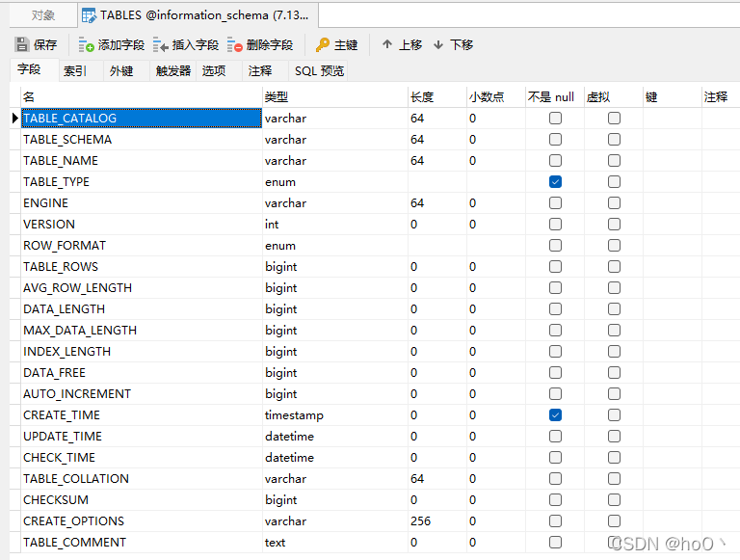The image size is (740, 560).
Task: Open the 外键 tab
Action: (126, 70)
